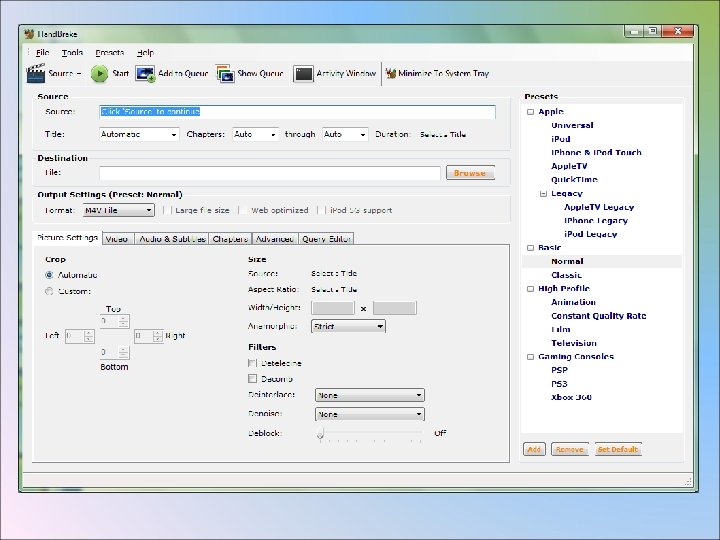Open the Activity Window icon
This screenshot has height=540, width=720.
303,73
